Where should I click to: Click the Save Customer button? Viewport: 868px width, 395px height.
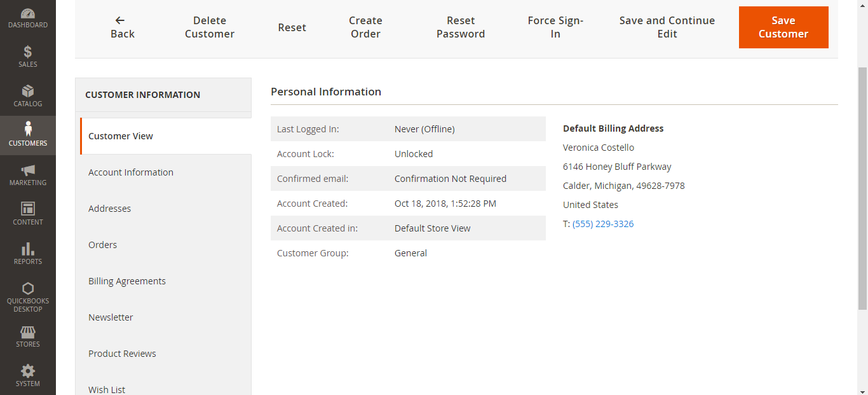[x=783, y=27]
